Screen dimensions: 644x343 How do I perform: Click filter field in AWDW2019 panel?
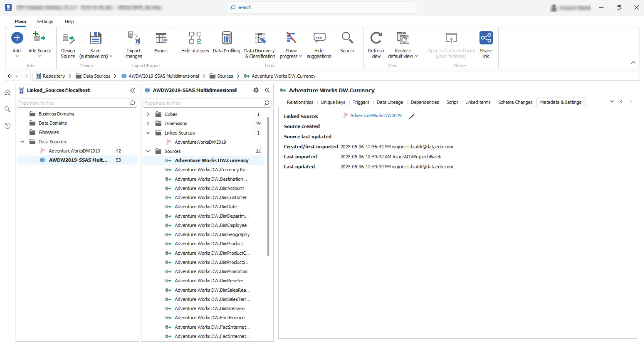(207, 103)
